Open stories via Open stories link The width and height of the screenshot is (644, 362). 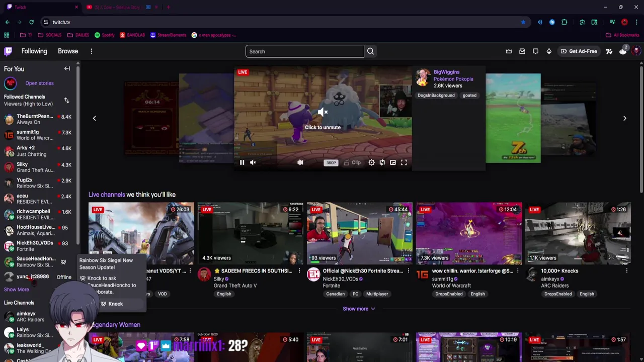click(x=39, y=83)
